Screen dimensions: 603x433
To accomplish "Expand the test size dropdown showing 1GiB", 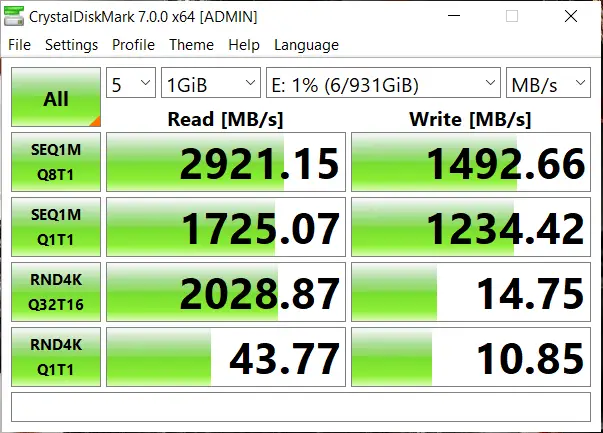I will [x=211, y=83].
